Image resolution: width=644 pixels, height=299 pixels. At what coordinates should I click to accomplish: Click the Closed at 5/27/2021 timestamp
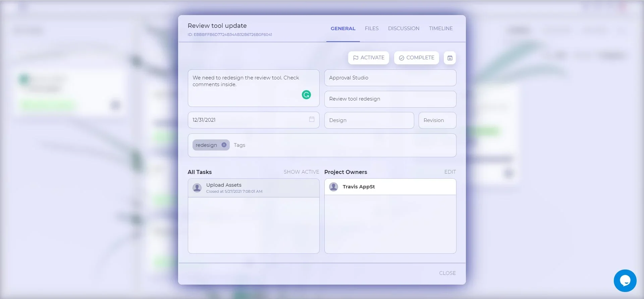234,191
